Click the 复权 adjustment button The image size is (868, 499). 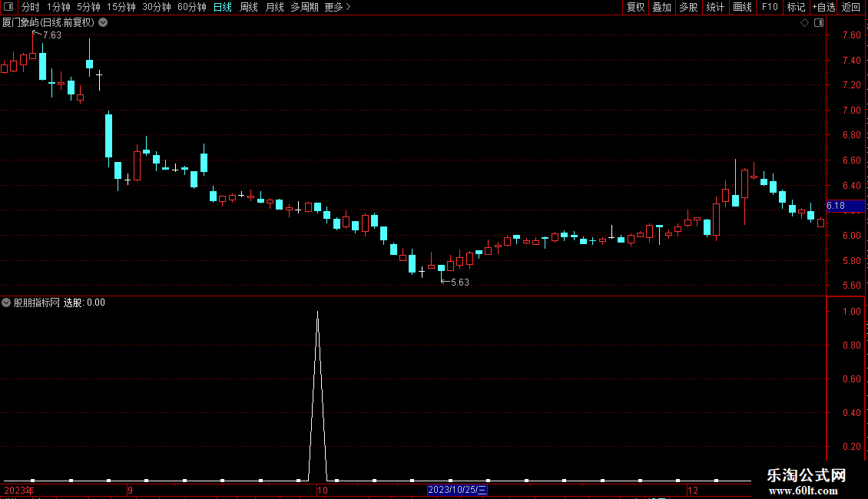pos(635,7)
